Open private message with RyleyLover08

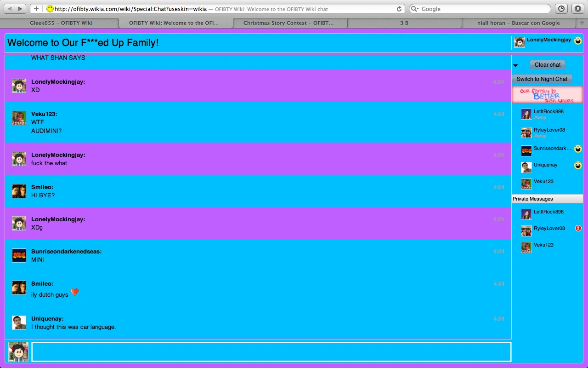click(x=547, y=231)
